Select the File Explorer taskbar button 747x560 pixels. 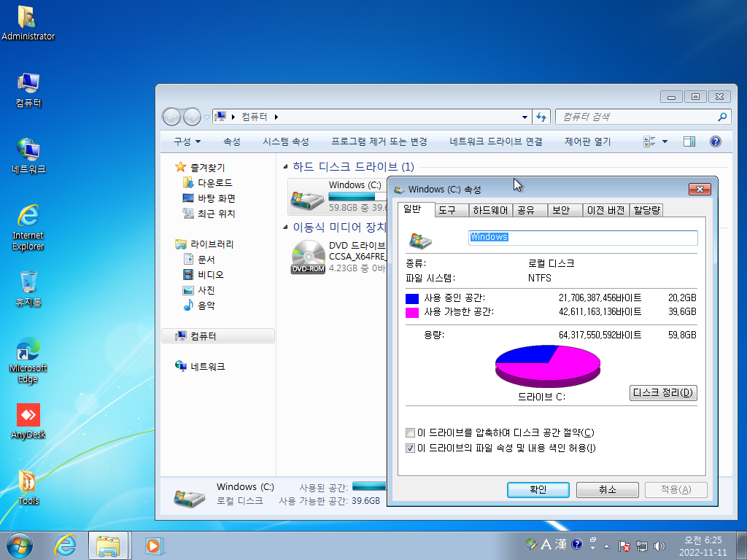pos(108,545)
